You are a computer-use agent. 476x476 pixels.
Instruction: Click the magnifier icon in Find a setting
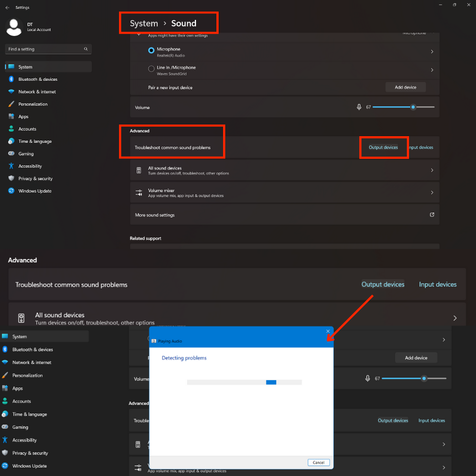(x=86, y=49)
